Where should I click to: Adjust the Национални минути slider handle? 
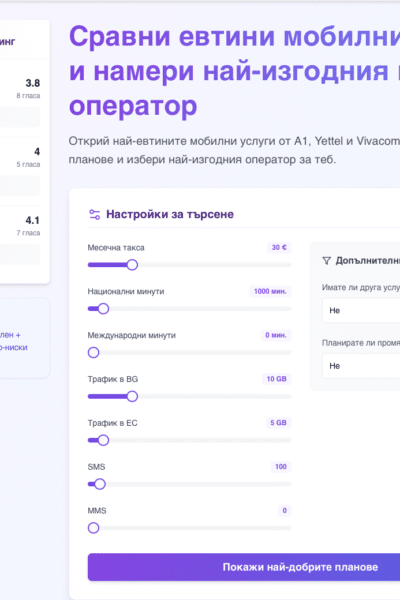pos(103,309)
